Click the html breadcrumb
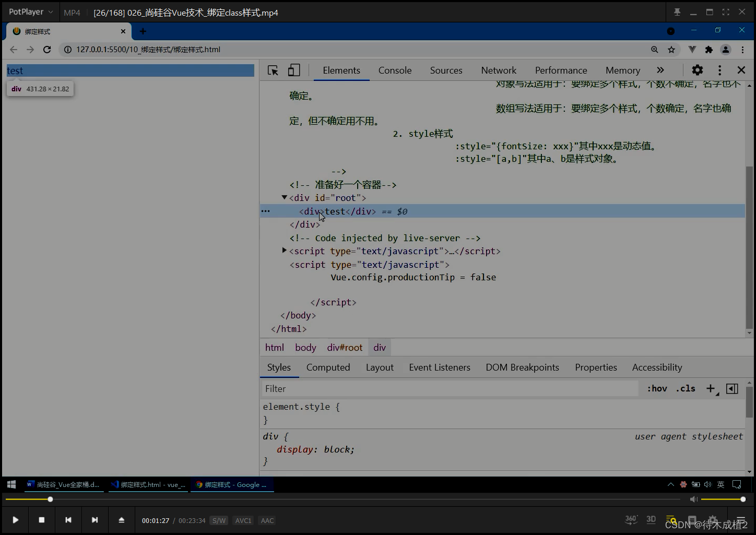Viewport: 756px width, 535px height. pos(275,348)
